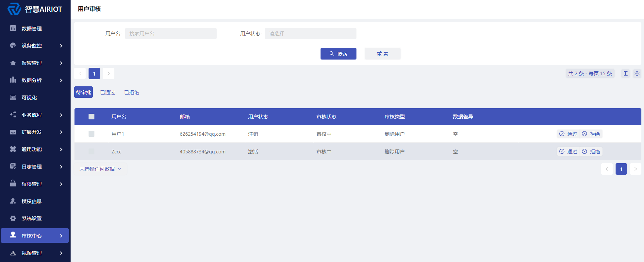The height and width of the screenshot is (262, 644).
Task: Click the 扩展开发 sidebar icon
Action: coord(13,132)
